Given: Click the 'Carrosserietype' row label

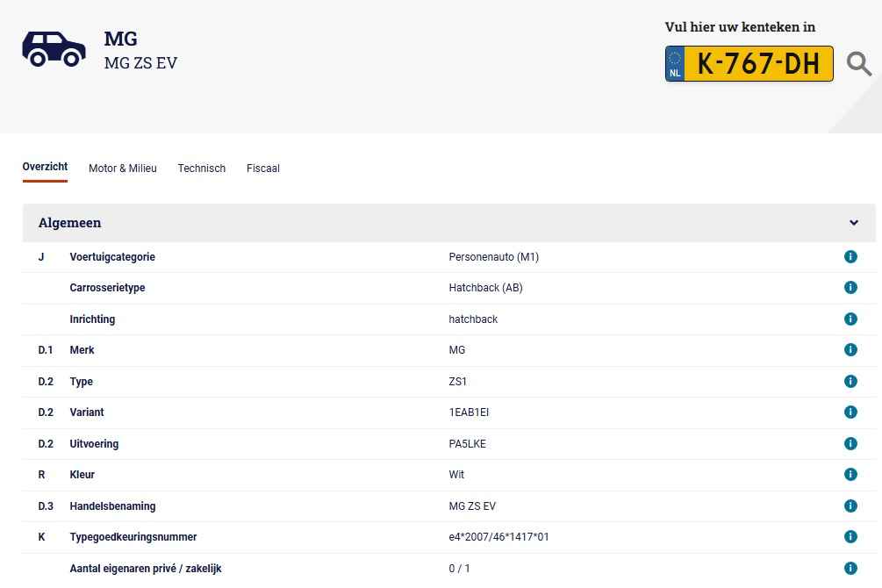Looking at the screenshot, I should (107, 288).
